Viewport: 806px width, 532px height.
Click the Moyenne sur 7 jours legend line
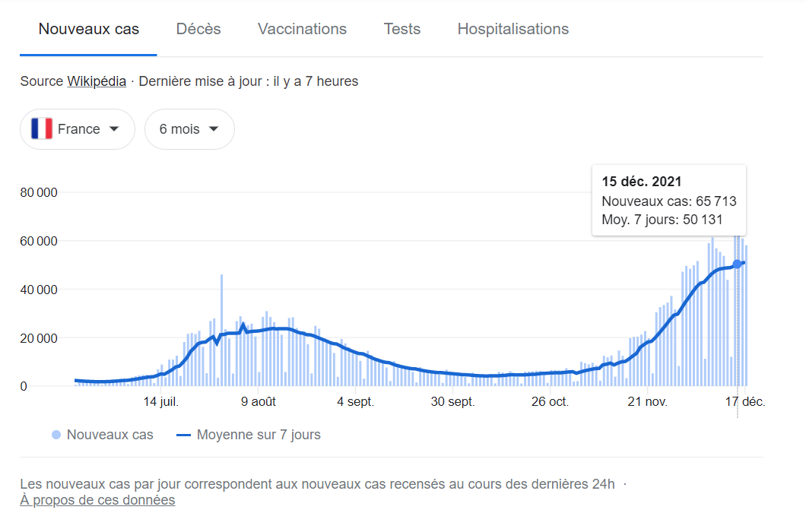pyautogui.click(x=183, y=435)
